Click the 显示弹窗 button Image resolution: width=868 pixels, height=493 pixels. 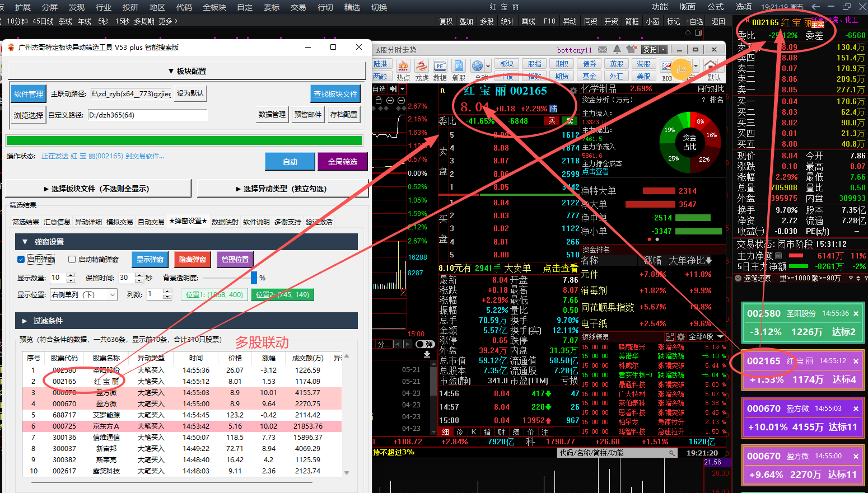[150, 260]
